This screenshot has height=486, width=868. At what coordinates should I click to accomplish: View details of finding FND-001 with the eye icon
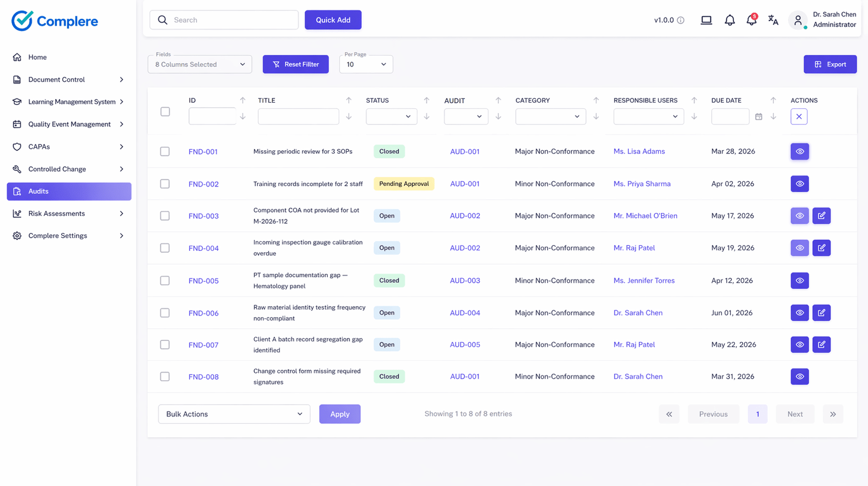coord(799,151)
